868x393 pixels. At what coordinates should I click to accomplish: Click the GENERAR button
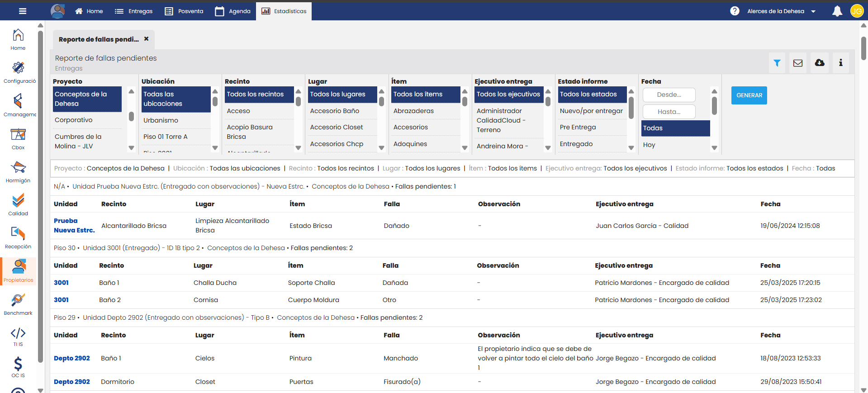(x=749, y=95)
